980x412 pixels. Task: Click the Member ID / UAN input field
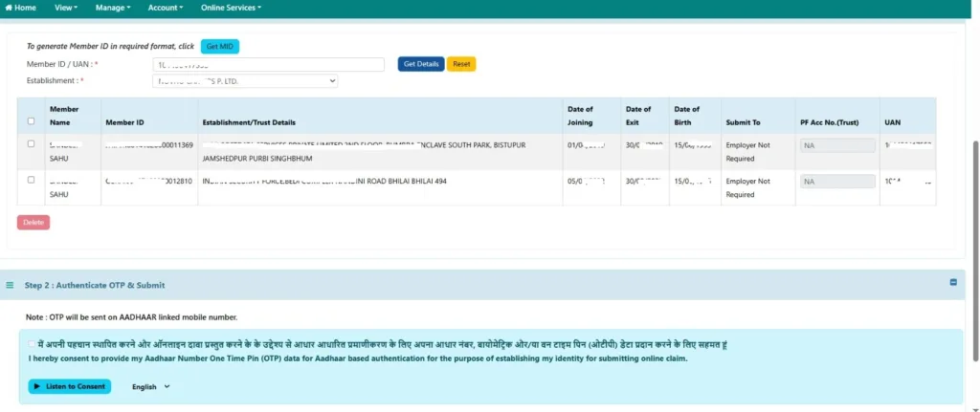point(268,64)
